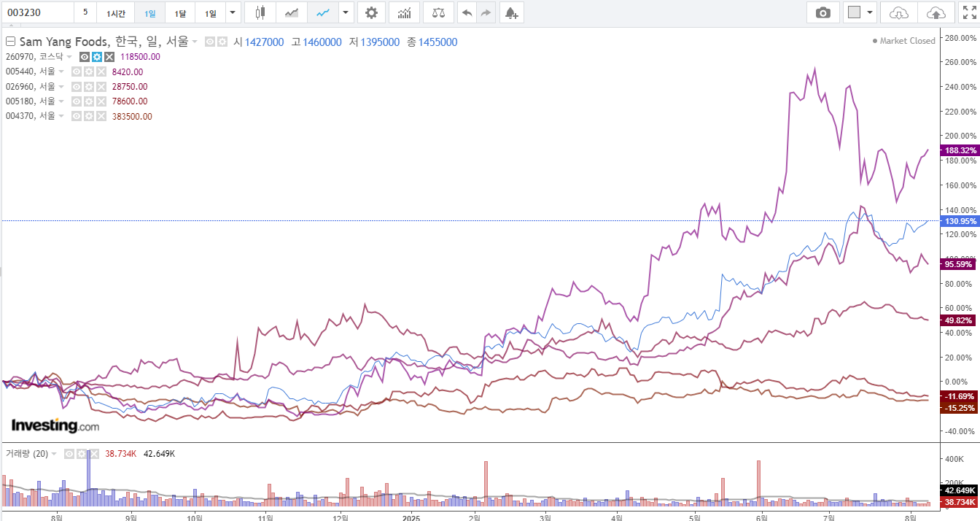Load chart layout from cloud download icon
The width and height of the screenshot is (980, 521).
(x=900, y=12)
